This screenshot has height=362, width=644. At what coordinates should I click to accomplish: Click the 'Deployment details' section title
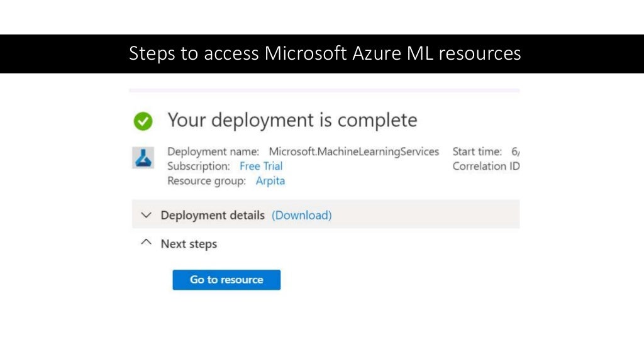(213, 215)
